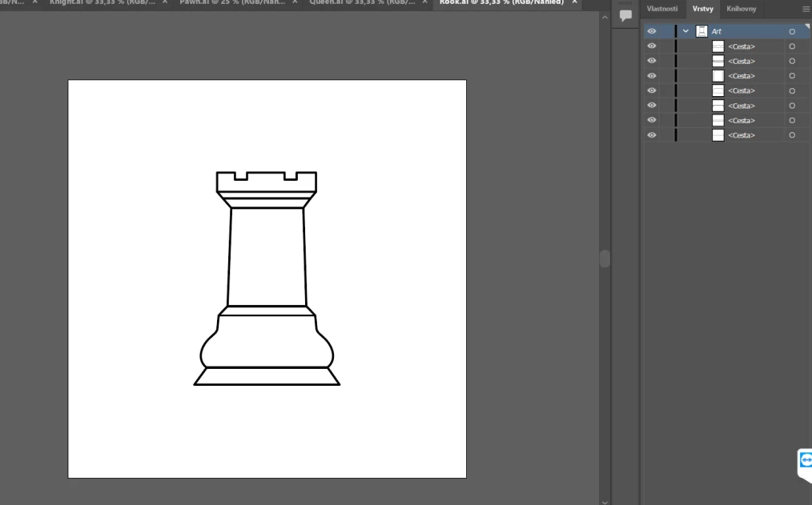Screen dimensions: 812x505
Task: Click the canvas vertical scrollbar up arrow
Action: [x=605, y=17]
